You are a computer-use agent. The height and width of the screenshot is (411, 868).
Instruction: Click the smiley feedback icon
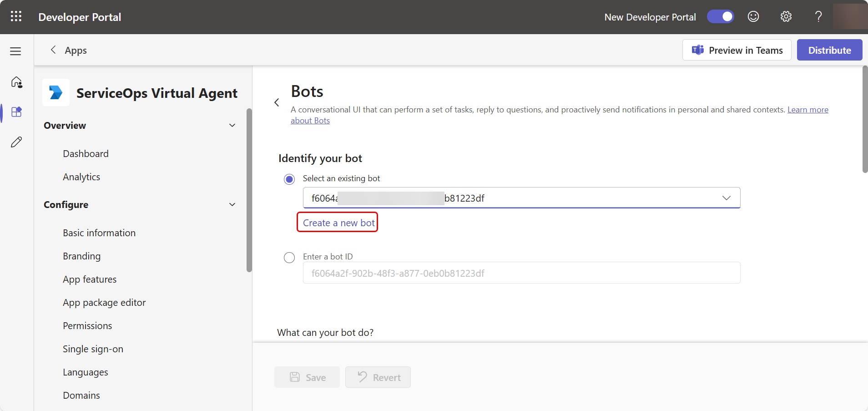pyautogui.click(x=753, y=17)
